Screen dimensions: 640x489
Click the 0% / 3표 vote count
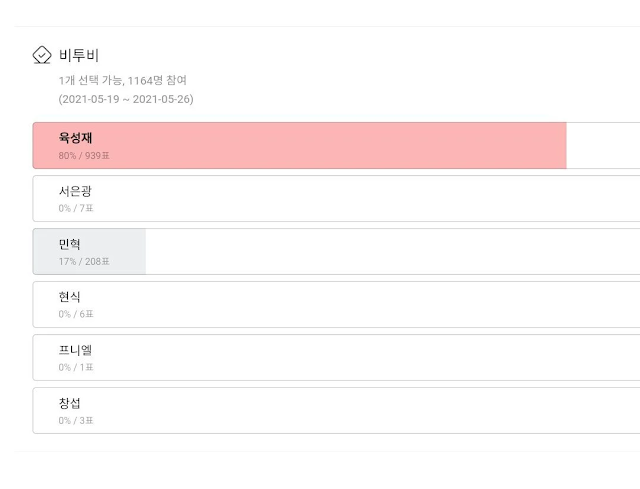click(x=76, y=420)
